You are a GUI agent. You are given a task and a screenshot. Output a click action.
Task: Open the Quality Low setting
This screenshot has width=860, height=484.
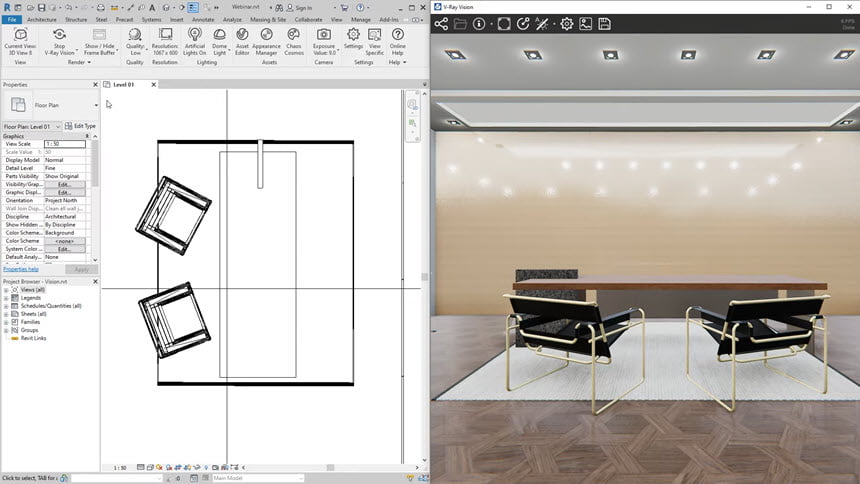click(x=135, y=42)
